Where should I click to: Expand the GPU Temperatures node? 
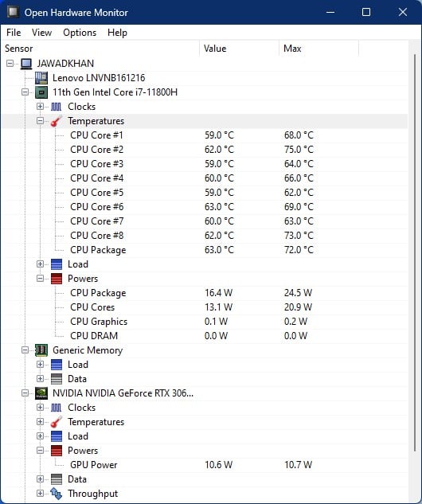pyautogui.click(x=40, y=422)
